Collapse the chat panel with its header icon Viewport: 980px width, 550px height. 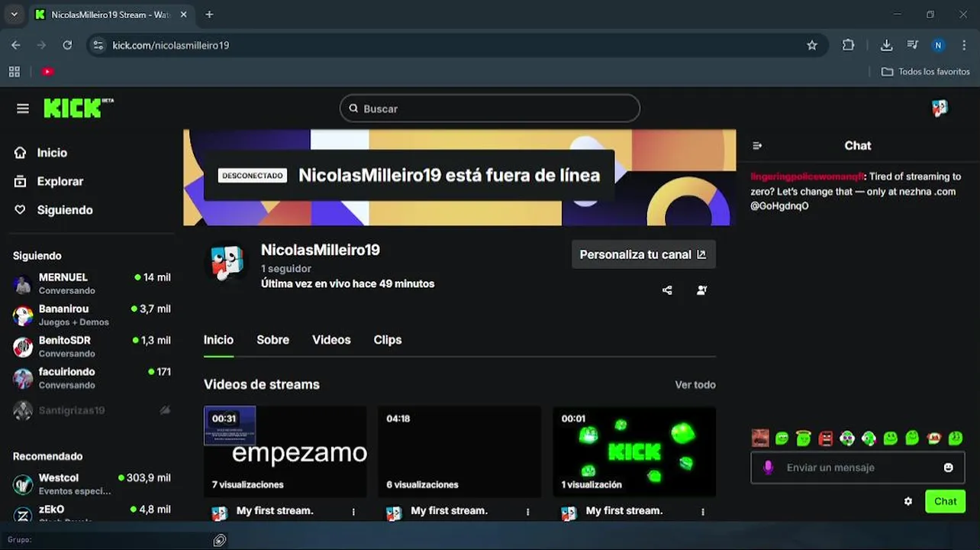click(757, 146)
